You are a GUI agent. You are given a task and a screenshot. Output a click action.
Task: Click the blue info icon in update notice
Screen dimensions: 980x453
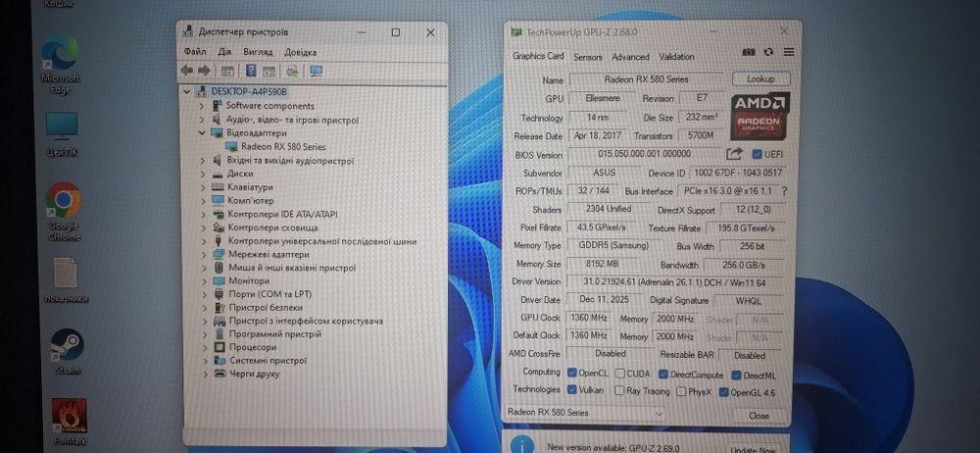(522, 445)
